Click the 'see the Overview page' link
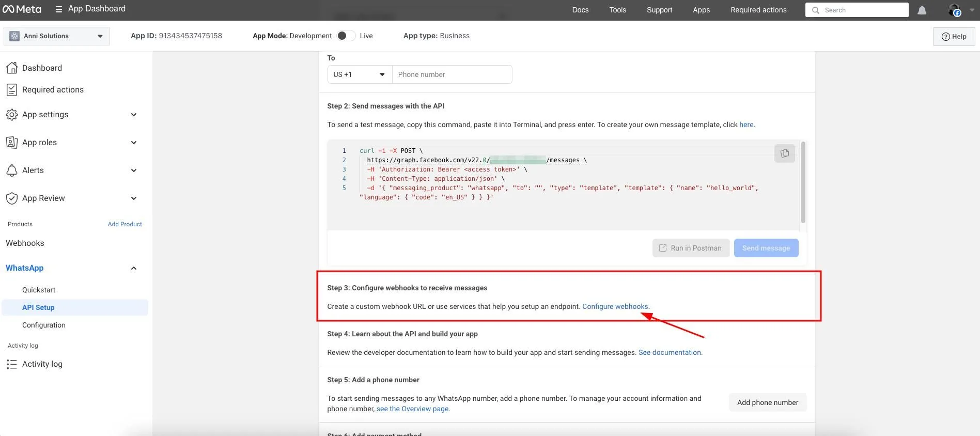980x436 pixels. click(x=413, y=409)
